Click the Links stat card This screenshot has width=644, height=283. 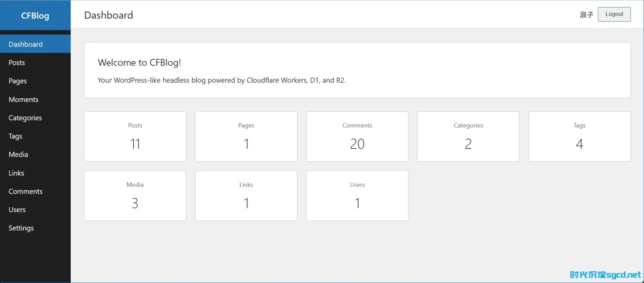246,196
